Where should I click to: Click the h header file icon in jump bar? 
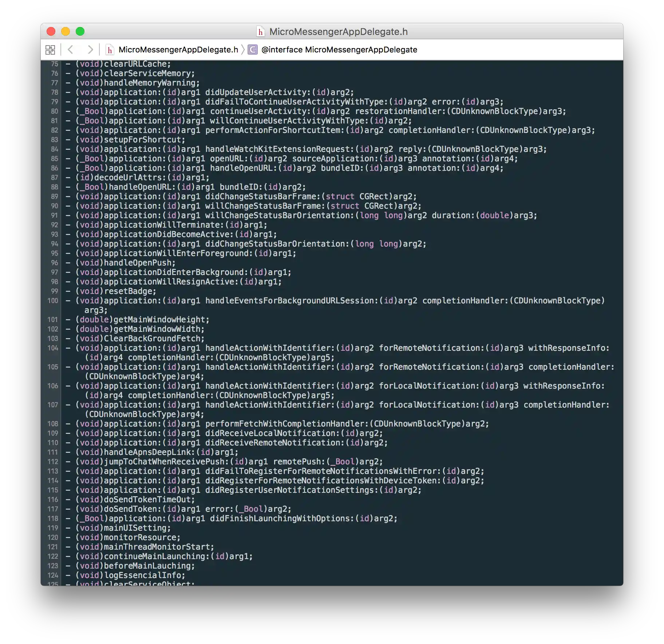coord(110,50)
